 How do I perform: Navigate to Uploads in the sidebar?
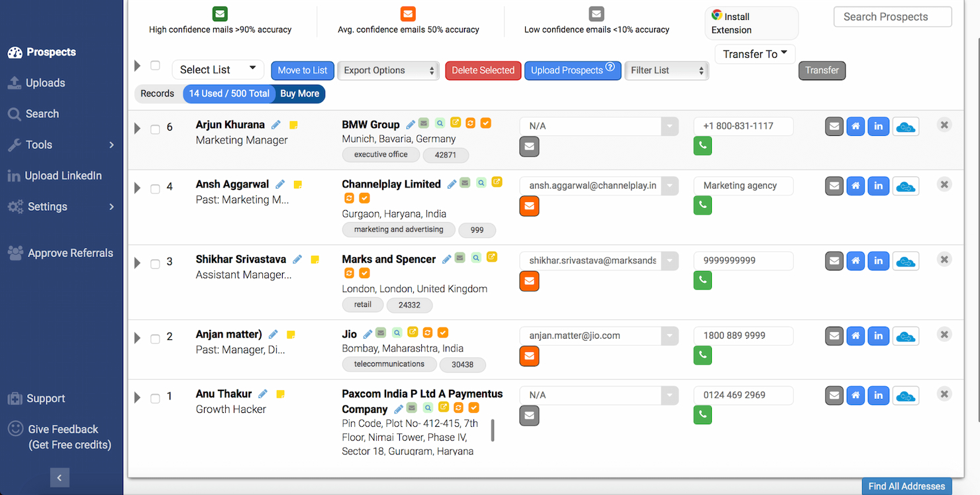pyautogui.click(x=44, y=83)
